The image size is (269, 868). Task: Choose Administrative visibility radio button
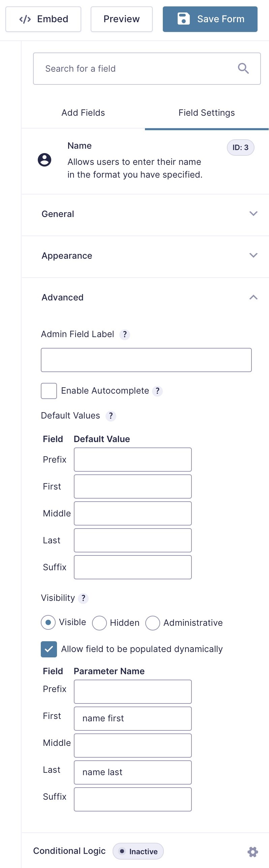pyautogui.click(x=153, y=623)
